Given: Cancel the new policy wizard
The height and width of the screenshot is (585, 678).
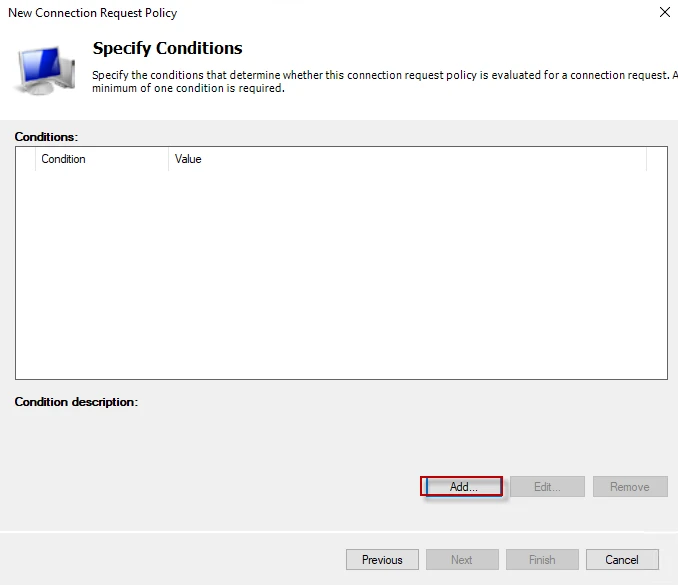Looking at the screenshot, I should pos(621,560).
